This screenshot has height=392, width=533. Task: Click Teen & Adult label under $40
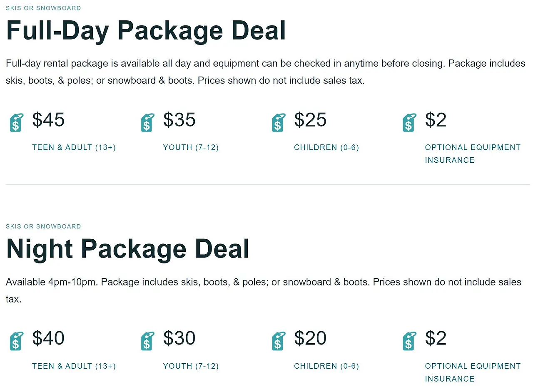(x=74, y=366)
